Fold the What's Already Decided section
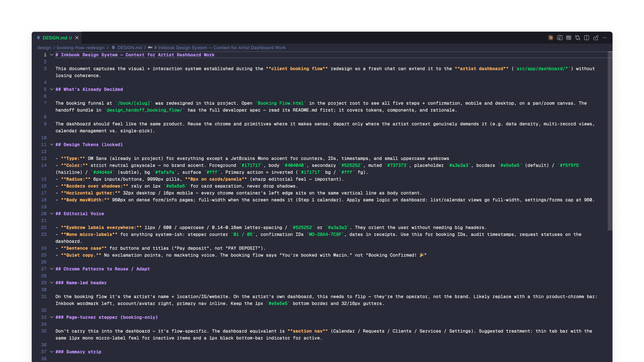The image size is (644, 362). coord(51,89)
